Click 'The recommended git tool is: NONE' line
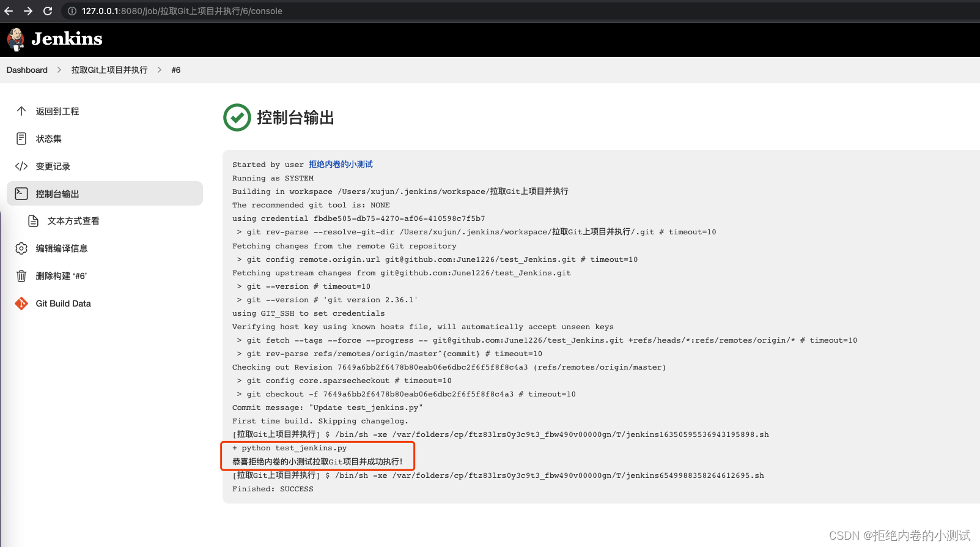Viewport: 980px width, 547px height. coord(311,205)
